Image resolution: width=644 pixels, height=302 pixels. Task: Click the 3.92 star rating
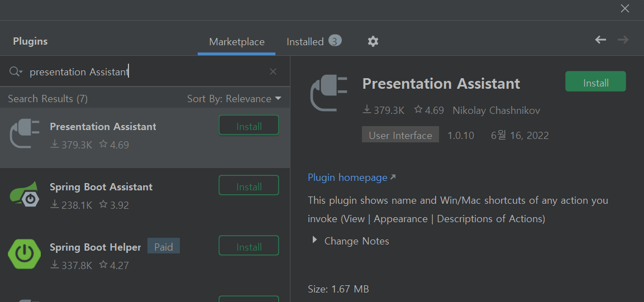[x=114, y=205]
